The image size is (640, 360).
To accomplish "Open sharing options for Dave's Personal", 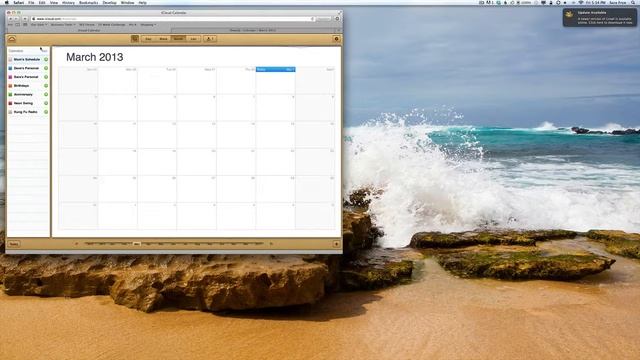I will 46,68.
